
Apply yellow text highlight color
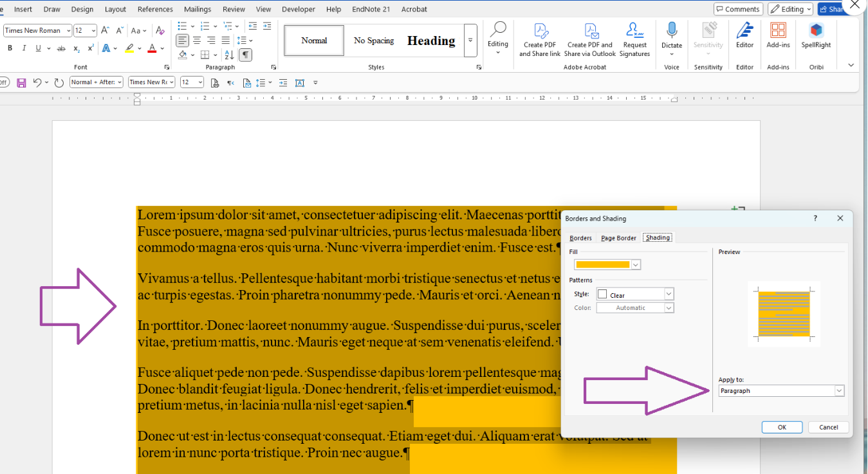[x=130, y=48]
